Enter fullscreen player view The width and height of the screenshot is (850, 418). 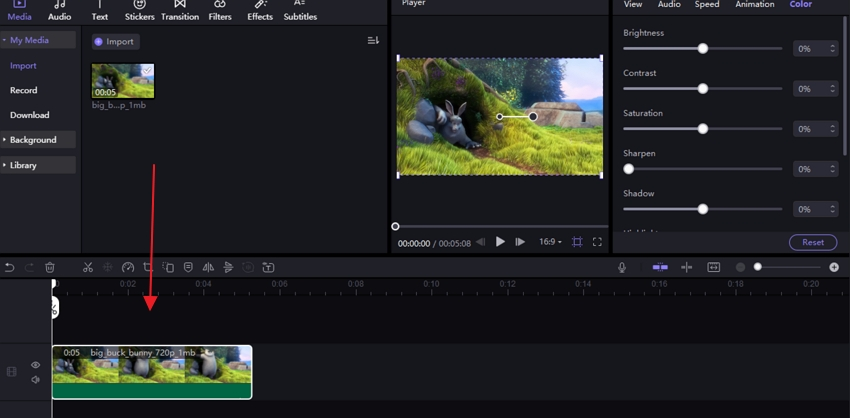click(x=597, y=242)
